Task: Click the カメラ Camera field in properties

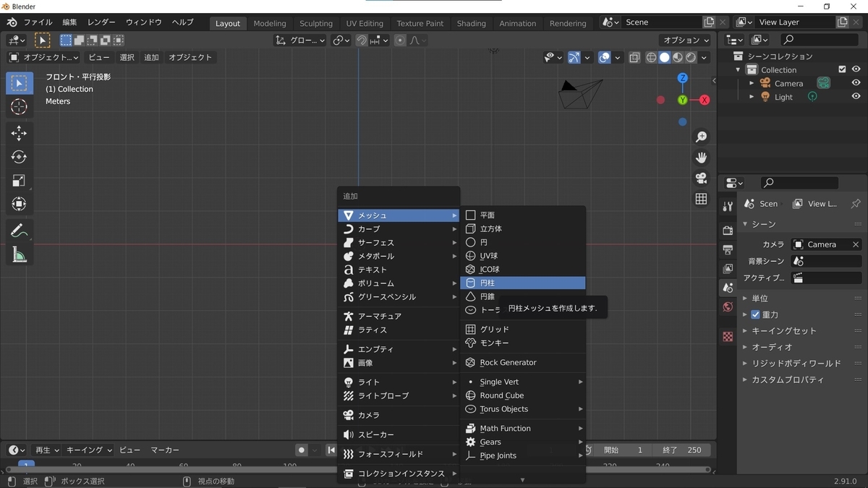Action: coord(826,244)
